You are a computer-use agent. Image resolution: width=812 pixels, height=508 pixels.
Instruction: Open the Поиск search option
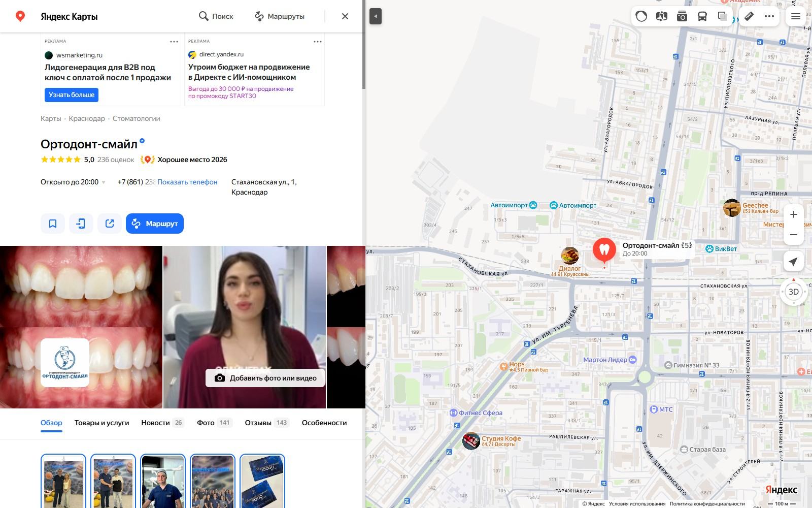[216, 16]
